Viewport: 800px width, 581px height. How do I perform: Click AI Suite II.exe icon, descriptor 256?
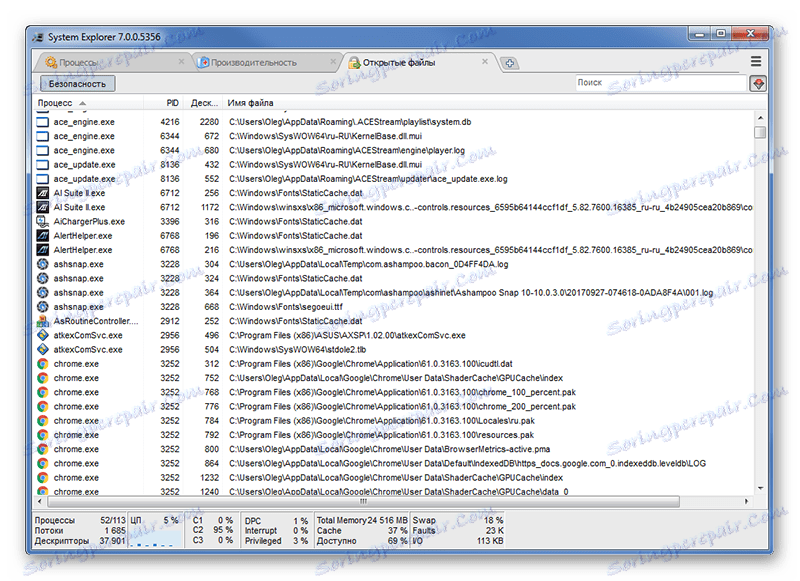(x=43, y=193)
